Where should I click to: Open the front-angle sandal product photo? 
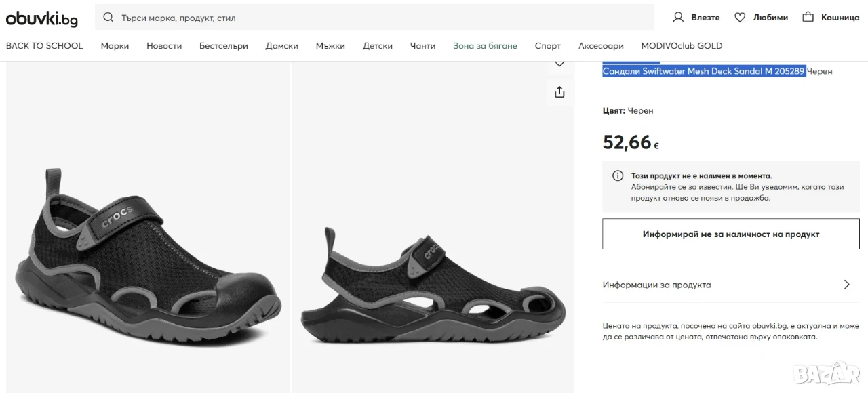coord(148,227)
